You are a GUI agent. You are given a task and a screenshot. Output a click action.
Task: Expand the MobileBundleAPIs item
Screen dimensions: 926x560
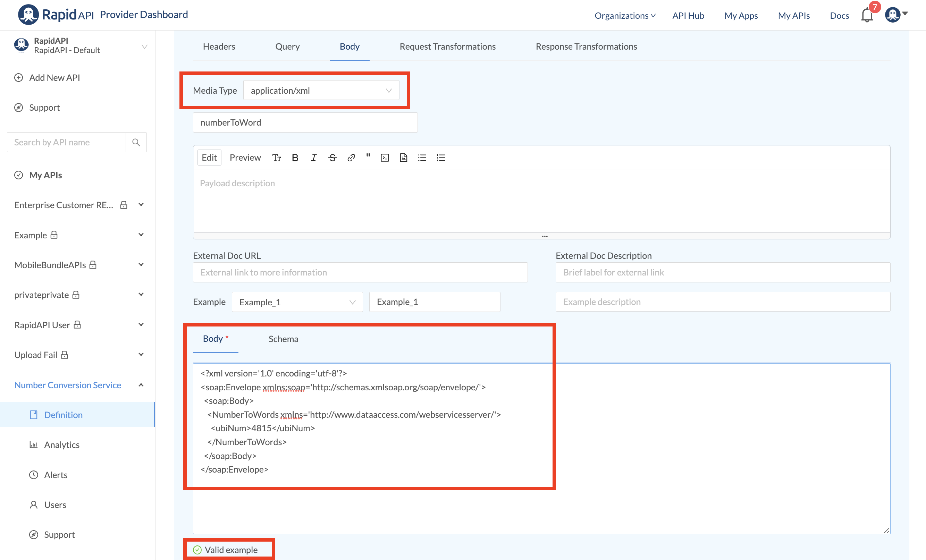141,265
